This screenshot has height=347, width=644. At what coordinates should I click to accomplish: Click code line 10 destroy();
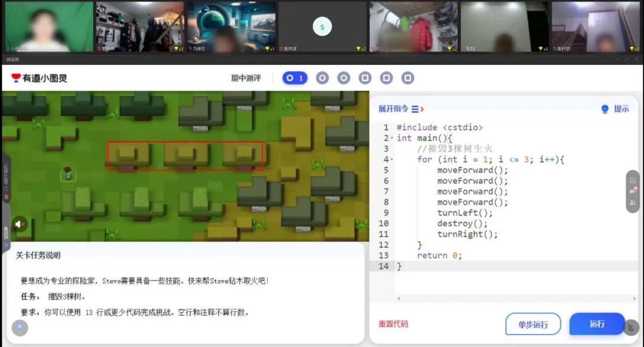462,224
